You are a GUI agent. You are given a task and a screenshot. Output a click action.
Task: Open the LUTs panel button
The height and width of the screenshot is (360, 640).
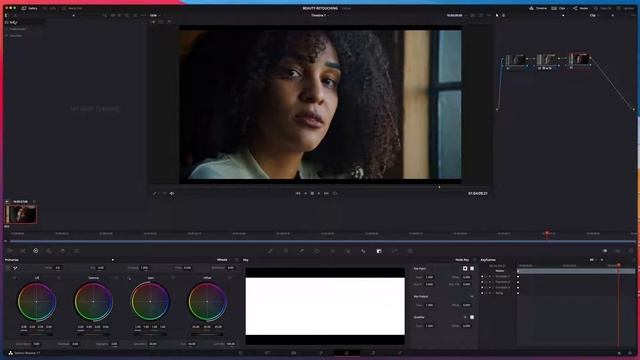(x=50, y=8)
